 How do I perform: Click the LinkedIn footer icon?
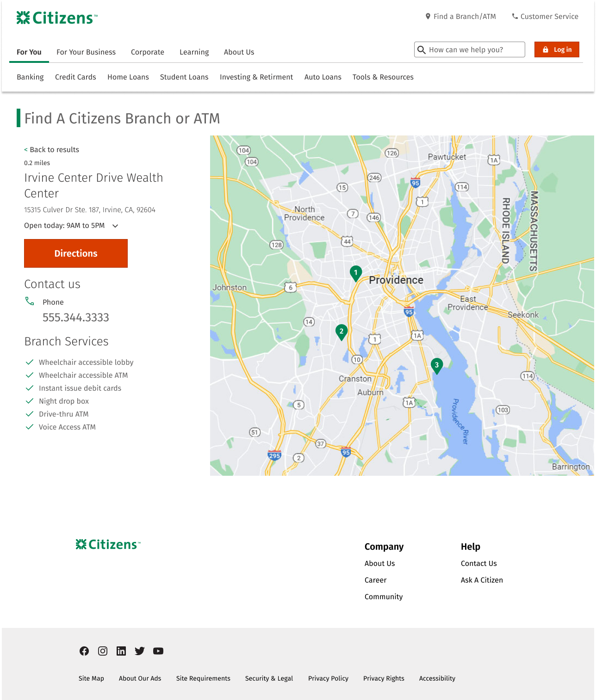click(121, 651)
